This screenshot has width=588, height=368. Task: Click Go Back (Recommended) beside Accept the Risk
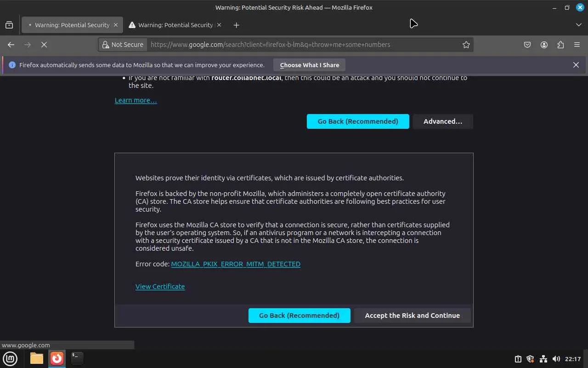(x=300, y=316)
